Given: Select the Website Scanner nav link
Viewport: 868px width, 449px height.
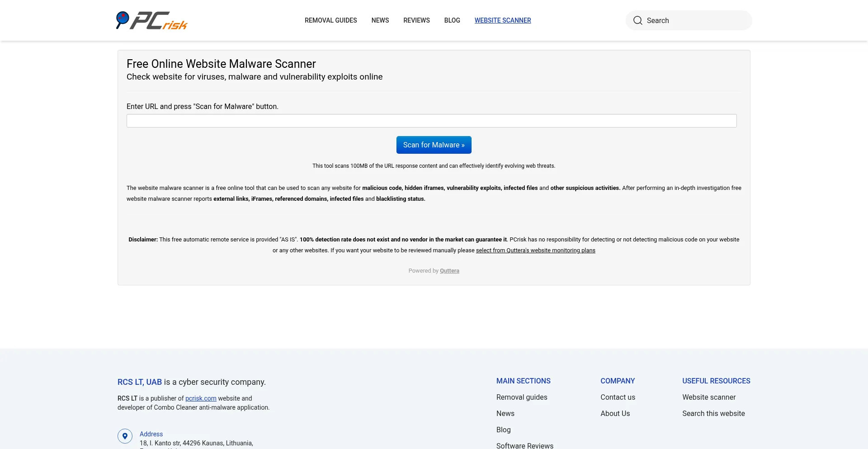Looking at the screenshot, I should tap(503, 20).
